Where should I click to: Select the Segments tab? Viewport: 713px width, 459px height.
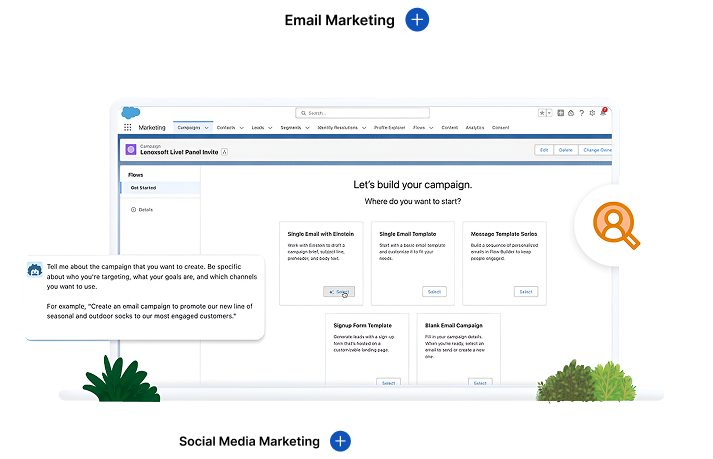(x=291, y=128)
